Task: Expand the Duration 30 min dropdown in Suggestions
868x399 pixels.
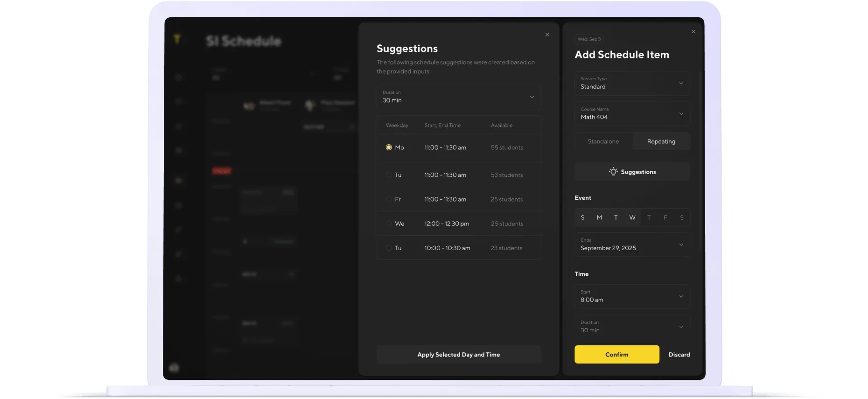Action: tap(459, 97)
